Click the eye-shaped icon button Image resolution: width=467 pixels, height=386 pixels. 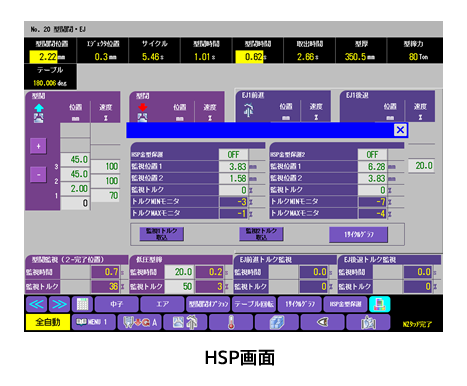click(x=322, y=322)
